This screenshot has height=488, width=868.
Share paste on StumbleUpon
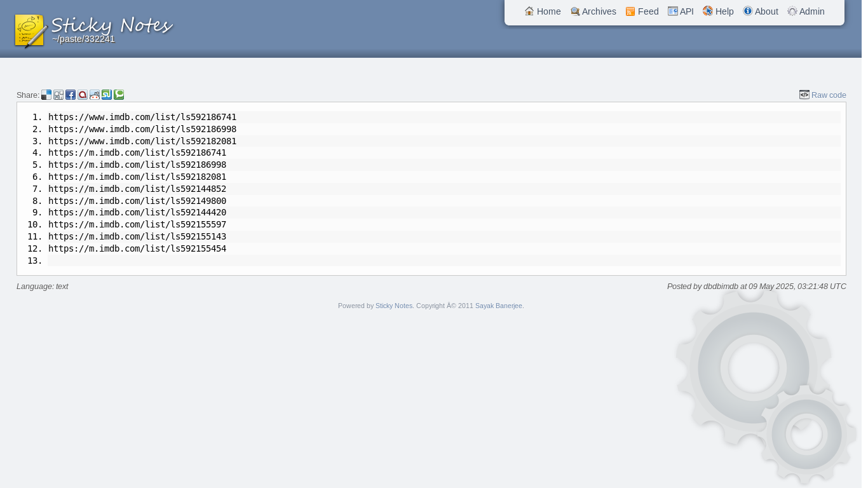pyautogui.click(x=107, y=95)
